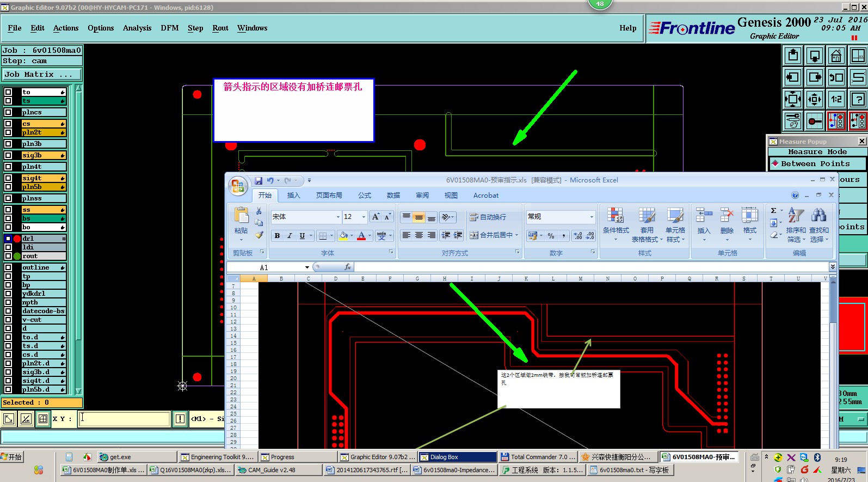
Task: Open the 条件格式 dropdown
Action: point(615,225)
